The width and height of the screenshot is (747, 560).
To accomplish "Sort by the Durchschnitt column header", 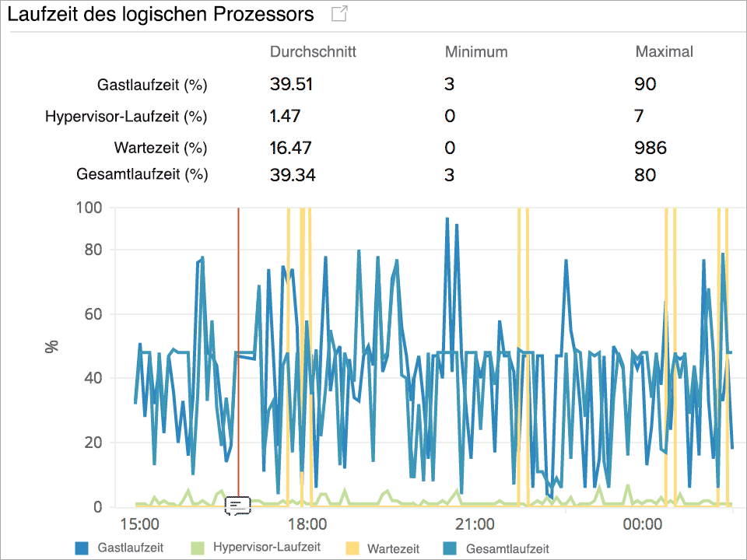I will coord(312,52).
